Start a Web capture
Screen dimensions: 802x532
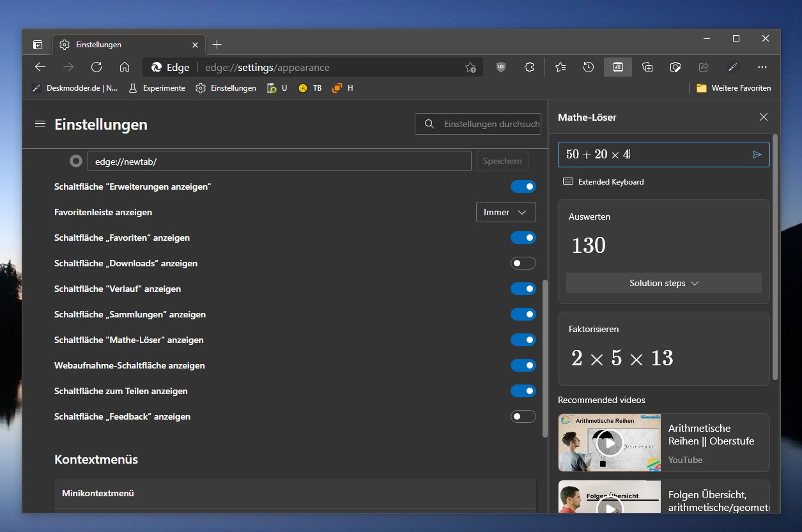(675, 67)
